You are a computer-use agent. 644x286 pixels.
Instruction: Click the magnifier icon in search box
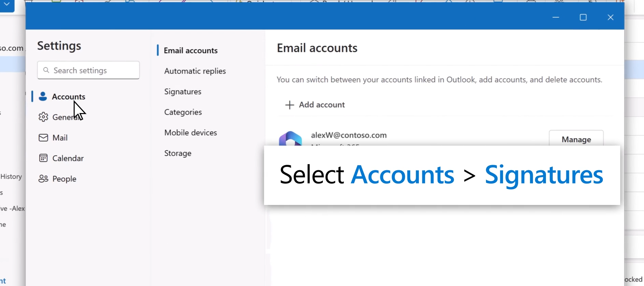tap(46, 70)
